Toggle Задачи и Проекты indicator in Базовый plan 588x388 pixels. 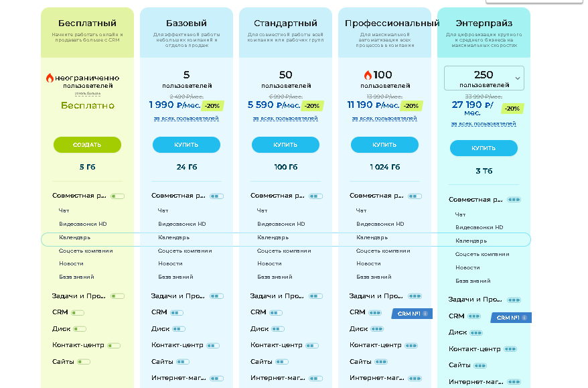[x=216, y=296]
